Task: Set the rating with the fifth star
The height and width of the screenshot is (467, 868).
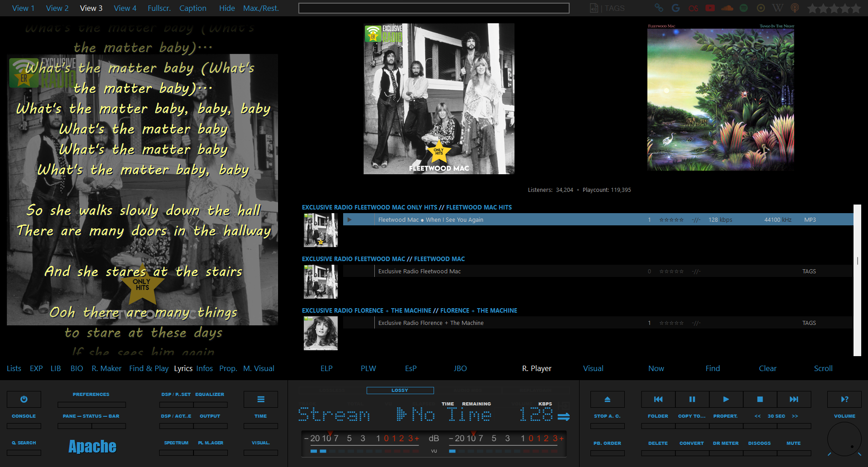Action: tap(855, 8)
